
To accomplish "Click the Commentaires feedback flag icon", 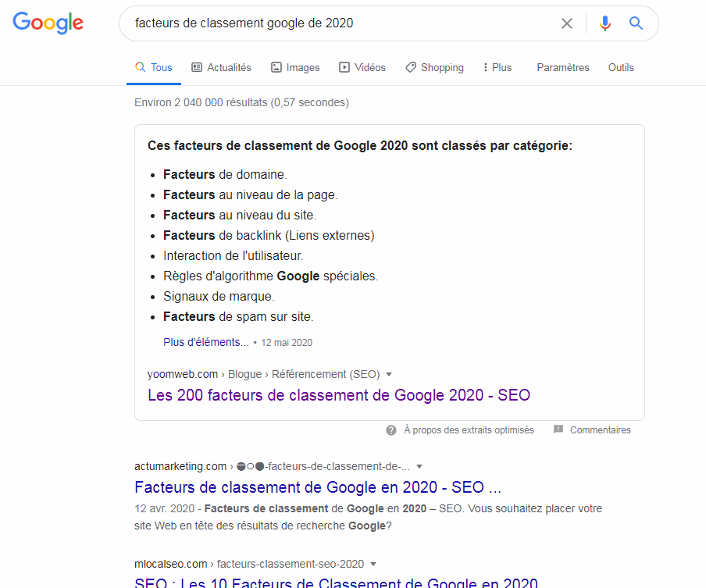I will click(x=558, y=429).
